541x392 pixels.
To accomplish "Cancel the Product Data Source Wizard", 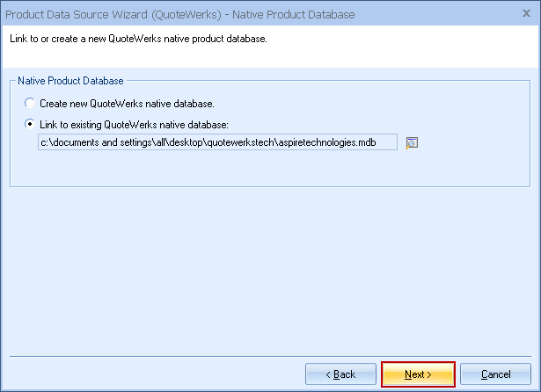I will (495, 374).
